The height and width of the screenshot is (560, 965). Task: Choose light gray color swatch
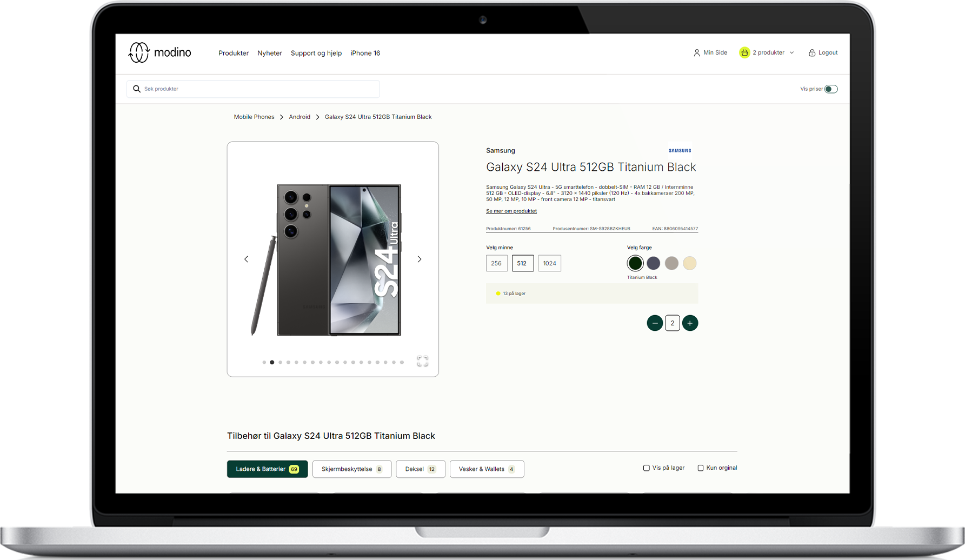671,263
